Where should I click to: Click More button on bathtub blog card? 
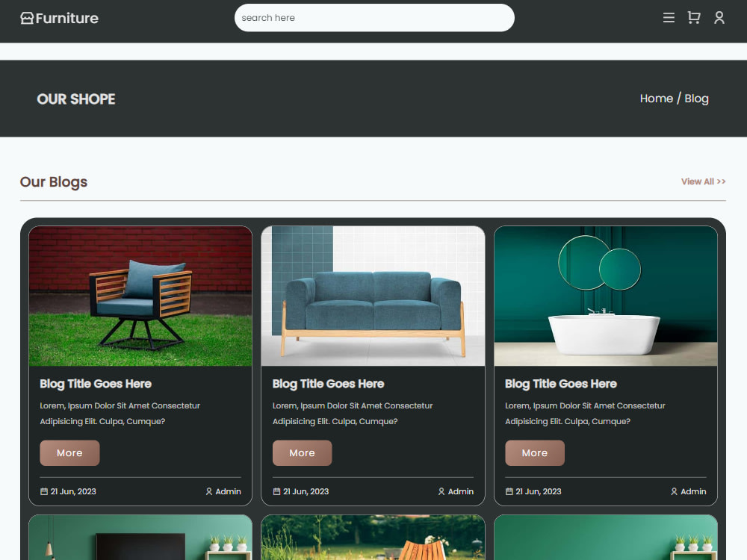pos(535,453)
